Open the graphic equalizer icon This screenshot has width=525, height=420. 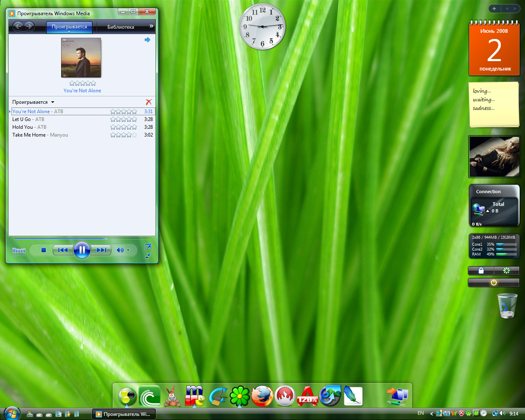tap(19, 251)
